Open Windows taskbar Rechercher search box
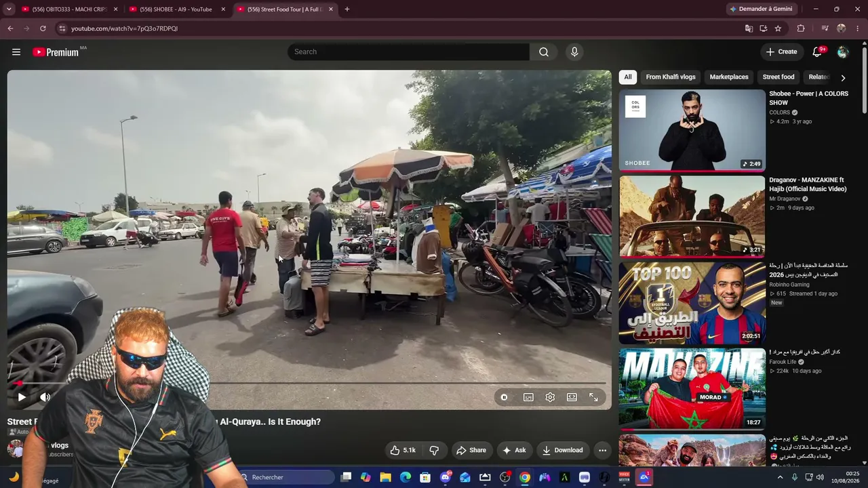This screenshot has width=868, height=488. (x=286, y=477)
